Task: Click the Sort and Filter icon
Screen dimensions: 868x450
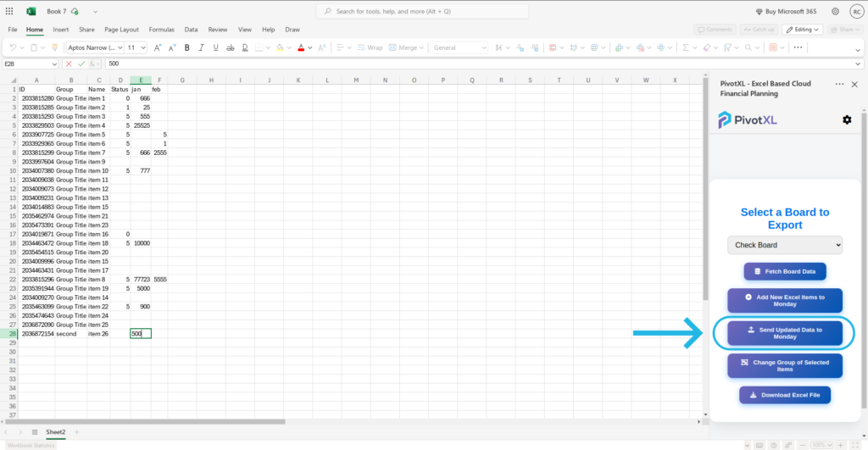Action: (727, 47)
